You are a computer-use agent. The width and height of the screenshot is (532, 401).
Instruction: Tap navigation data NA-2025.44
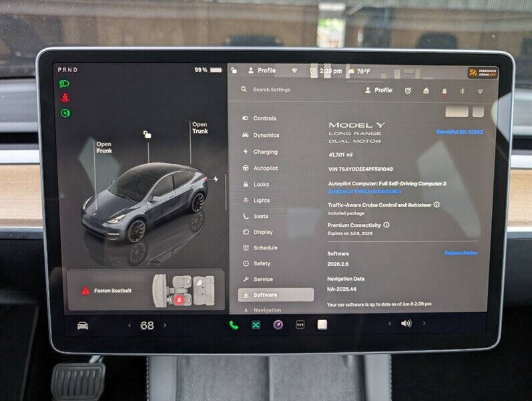pyautogui.click(x=342, y=289)
